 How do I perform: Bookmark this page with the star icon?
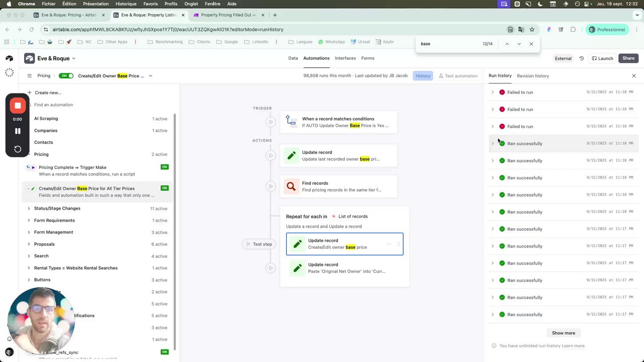[532, 30]
